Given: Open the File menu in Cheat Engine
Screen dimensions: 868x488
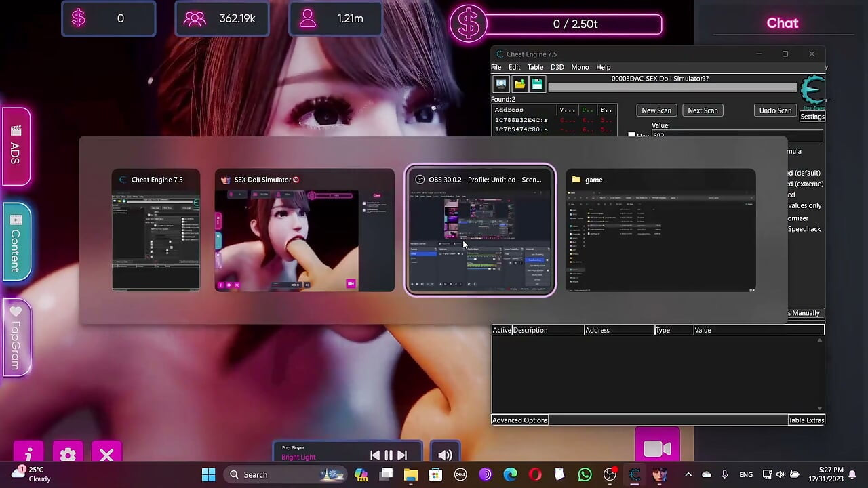Looking at the screenshot, I should [496, 67].
